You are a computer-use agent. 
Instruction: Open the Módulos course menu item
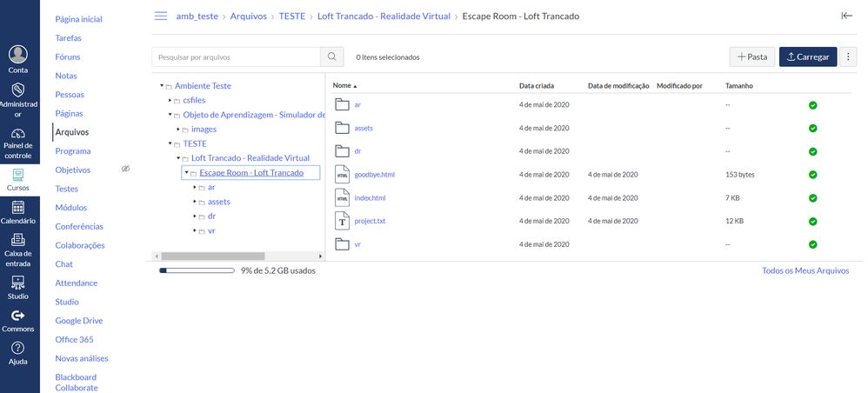coord(71,208)
